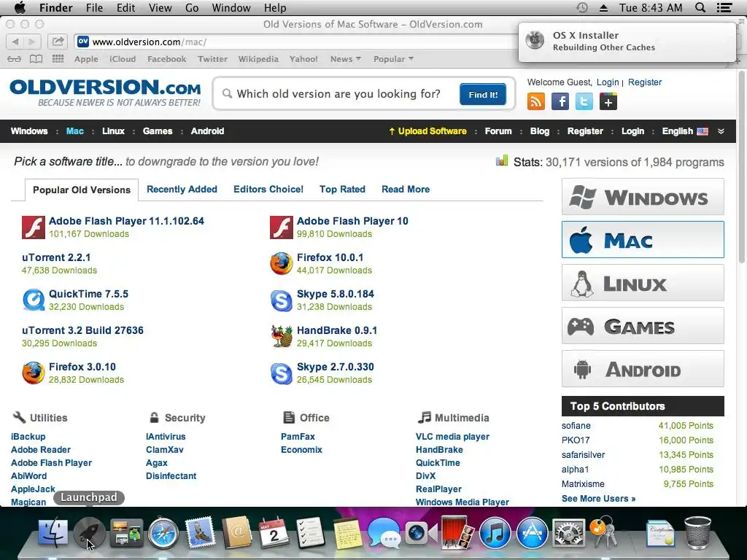Open VLC media player link
The width and height of the screenshot is (747, 560).
pos(452,436)
